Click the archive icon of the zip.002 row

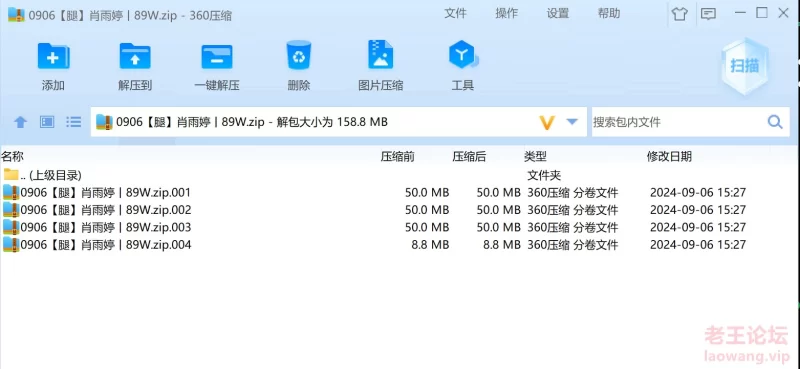pyautogui.click(x=11, y=210)
